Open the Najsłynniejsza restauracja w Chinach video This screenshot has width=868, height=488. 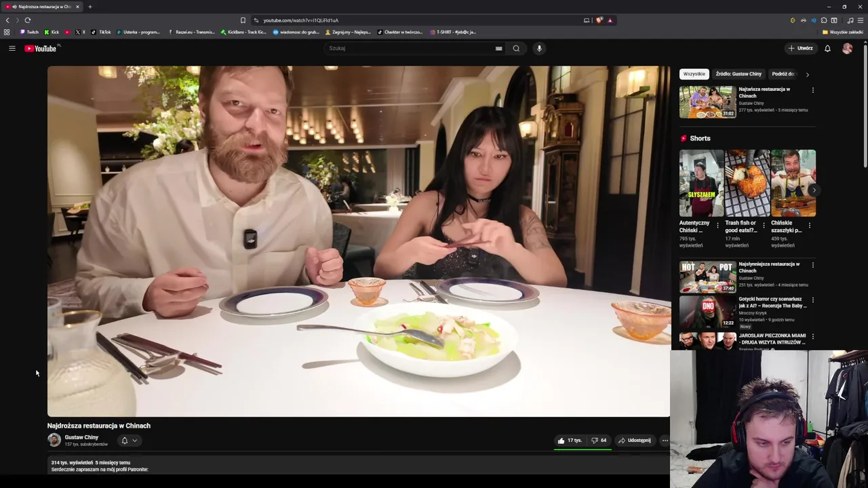coord(707,277)
